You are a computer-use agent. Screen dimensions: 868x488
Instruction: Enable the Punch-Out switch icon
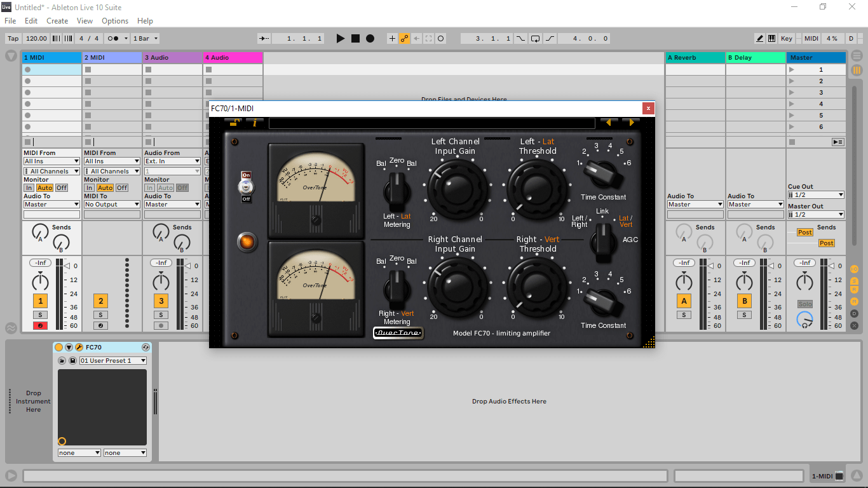click(x=550, y=39)
